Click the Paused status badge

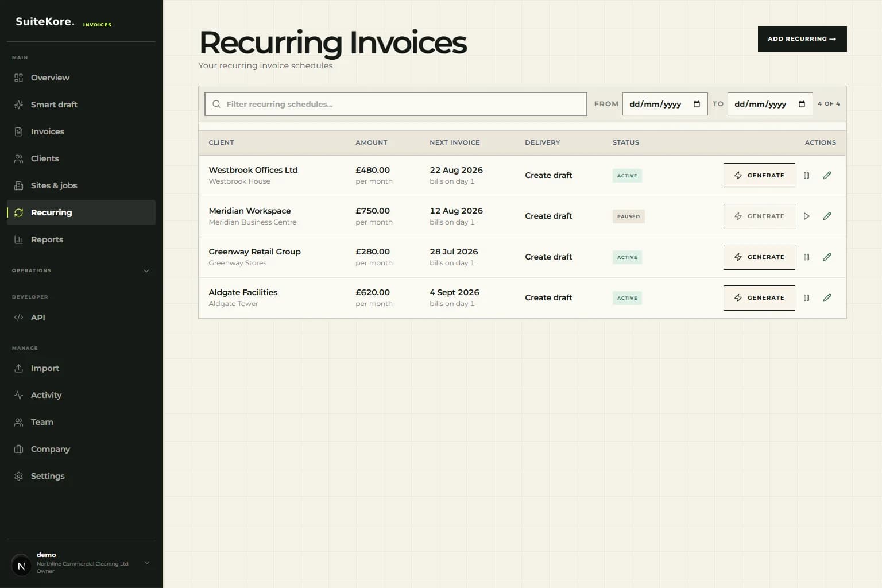point(628,216)
